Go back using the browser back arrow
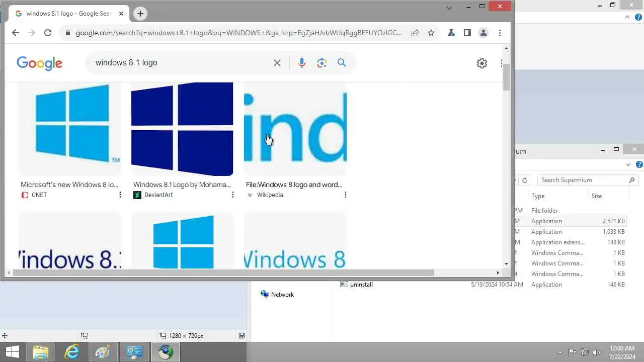Image resolution: width=644 pixels, height=362 pixels. tap(16, 33)
